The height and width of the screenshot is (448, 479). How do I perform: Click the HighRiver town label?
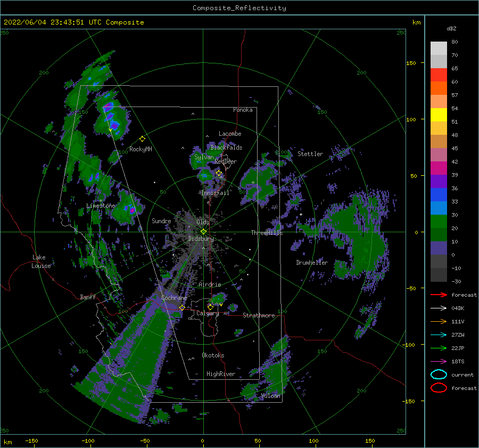tap(220, 374)
